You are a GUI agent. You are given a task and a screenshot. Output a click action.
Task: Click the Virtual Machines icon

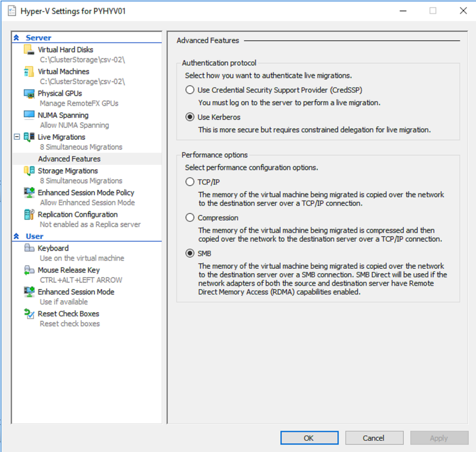coord(29,72)
